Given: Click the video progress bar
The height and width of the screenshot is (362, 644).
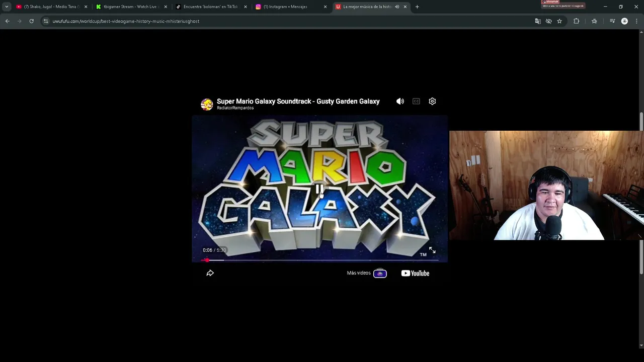Looking at the screenshot, I should 319,260.
